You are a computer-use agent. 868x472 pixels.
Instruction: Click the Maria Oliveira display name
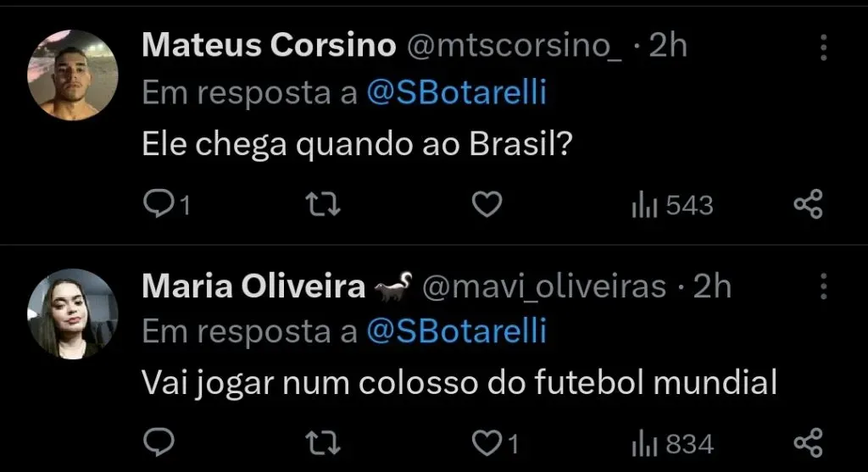[253, 286]
